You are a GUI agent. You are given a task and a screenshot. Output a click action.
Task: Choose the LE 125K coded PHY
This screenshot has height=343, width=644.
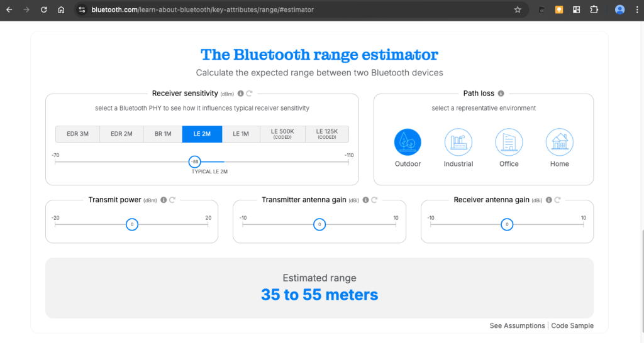[x=327, y=134]
